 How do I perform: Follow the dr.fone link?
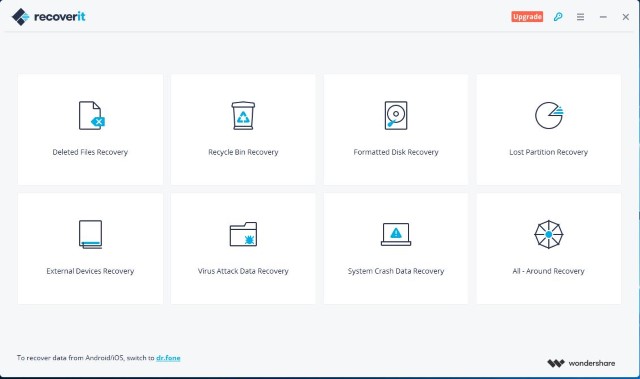pyautogui.click(x=168, y=358)
